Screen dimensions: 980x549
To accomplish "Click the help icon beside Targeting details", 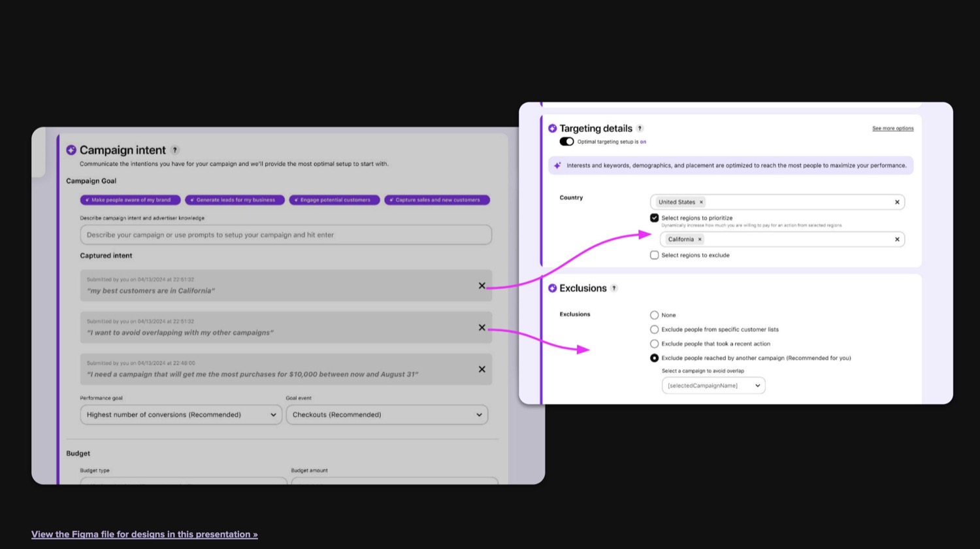I will tap(640, 128).
